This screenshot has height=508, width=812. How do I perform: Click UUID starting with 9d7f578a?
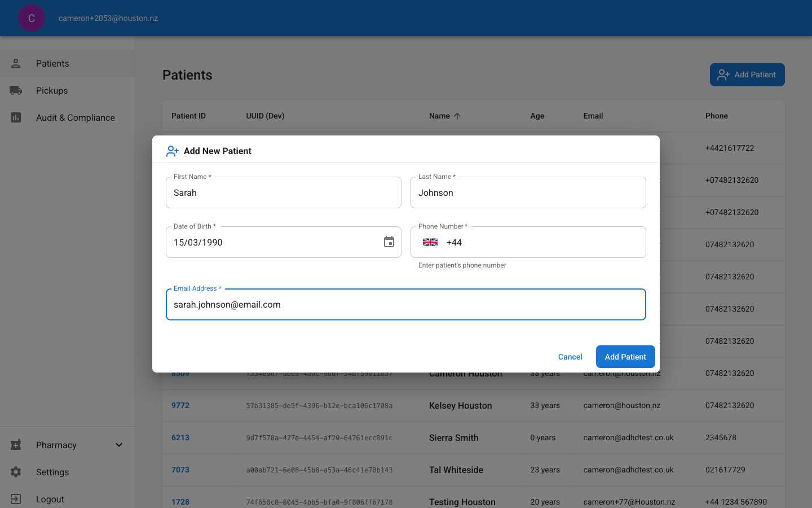point(319,437)
